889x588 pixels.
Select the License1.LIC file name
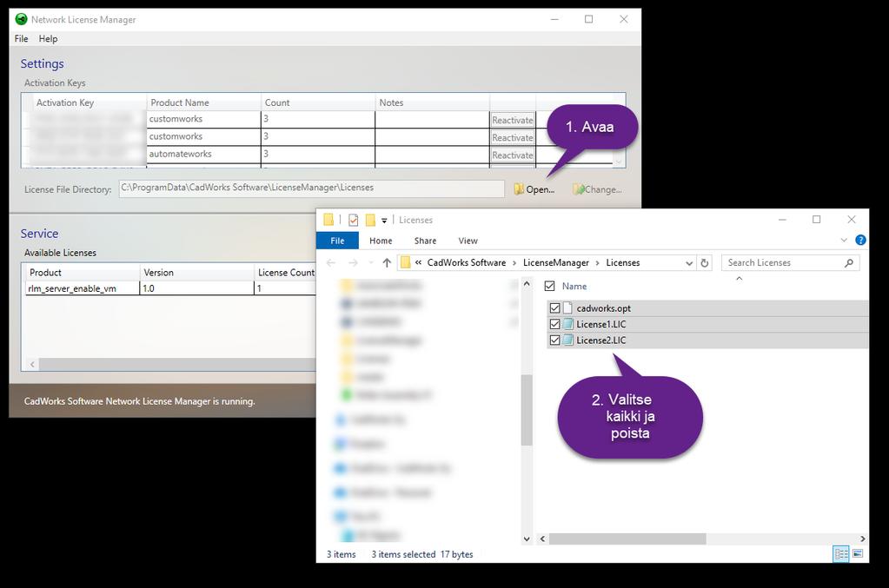(x=601, y=324)
